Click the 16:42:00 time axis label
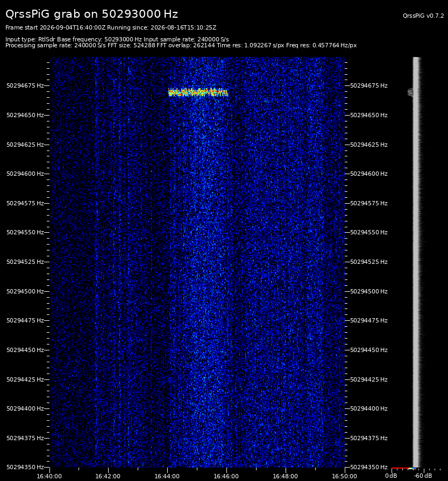Image resolution: width=448 pixels, height=481 pixels. 108,476
